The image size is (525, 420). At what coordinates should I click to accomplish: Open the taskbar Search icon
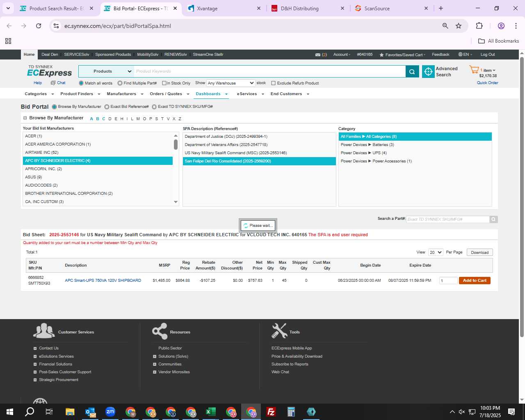point(30,412)
